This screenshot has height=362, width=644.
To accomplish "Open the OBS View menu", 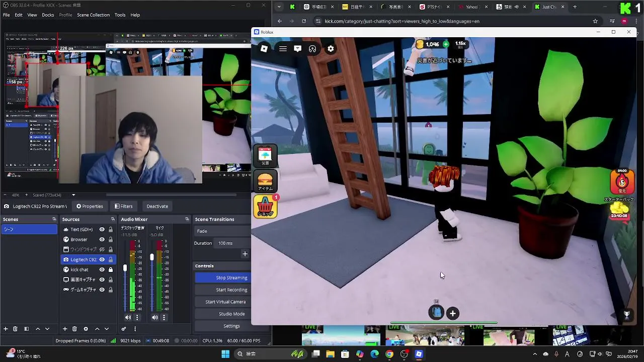I will (32, 15).
